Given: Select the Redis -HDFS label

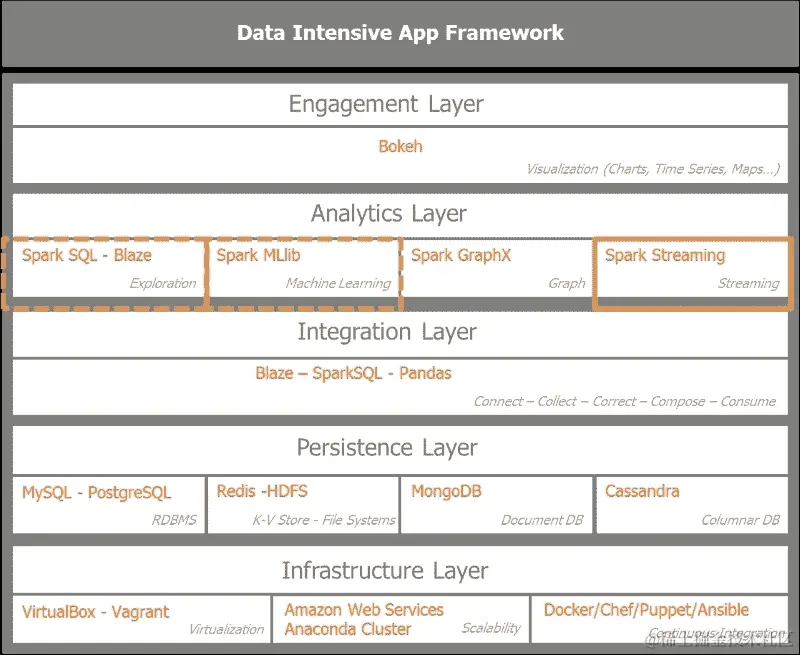Looking at the screenshot, I should (262, 491).
